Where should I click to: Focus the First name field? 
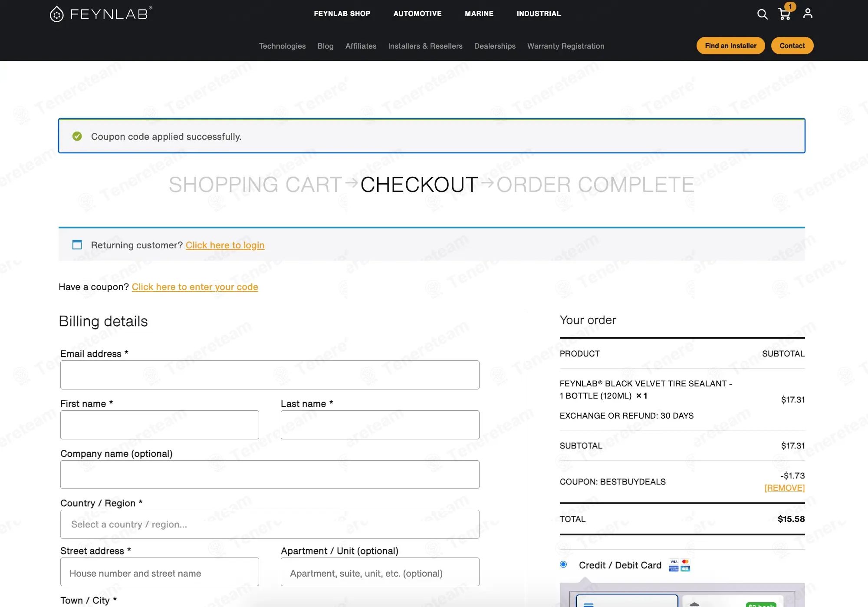(160, 425)
